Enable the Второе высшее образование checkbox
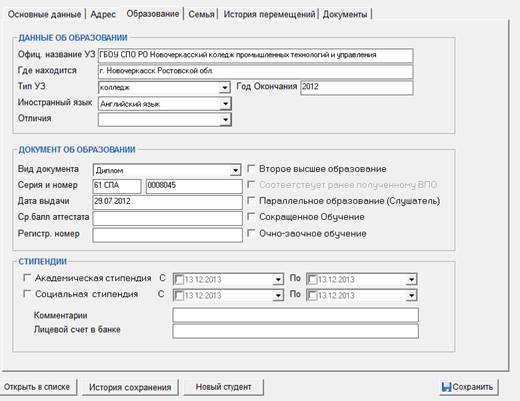Image resolution: width=520 pixels, height=401 pixels. pyautogui.click(x=251, y=168)
